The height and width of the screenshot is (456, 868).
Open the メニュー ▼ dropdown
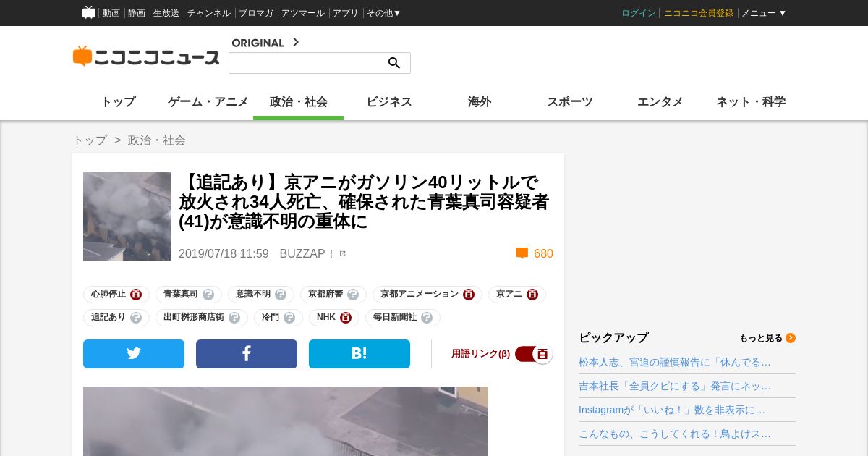click(x=764, y=13)
